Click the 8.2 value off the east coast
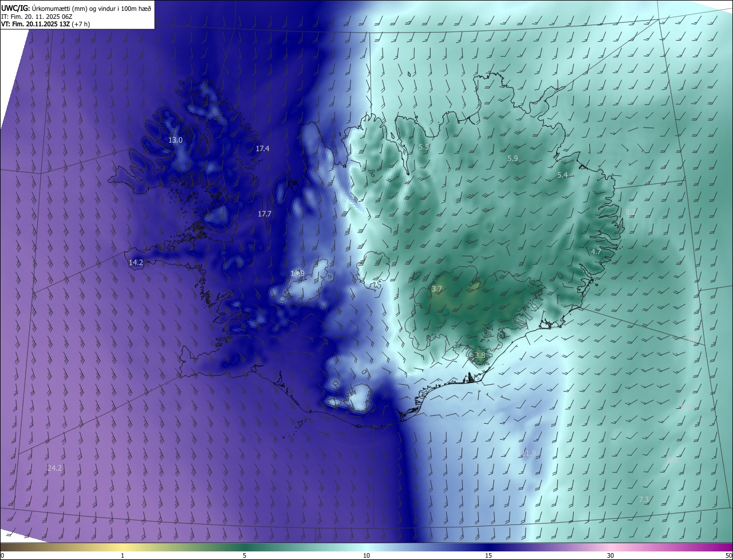Image resolution: width=733 pixels, height=560 pixels. coord(630,212)
